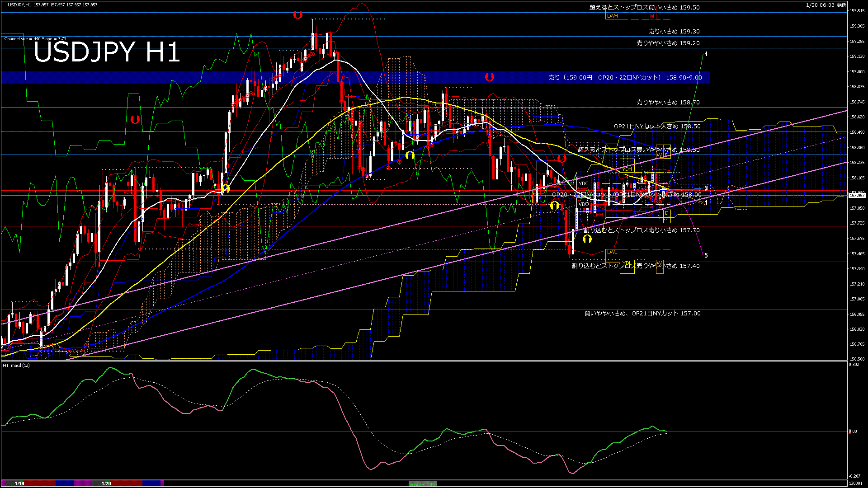Screen dimensions: 868x488
Task: Click the yellow up arrow below the LMH label
Action: [587, 239]
